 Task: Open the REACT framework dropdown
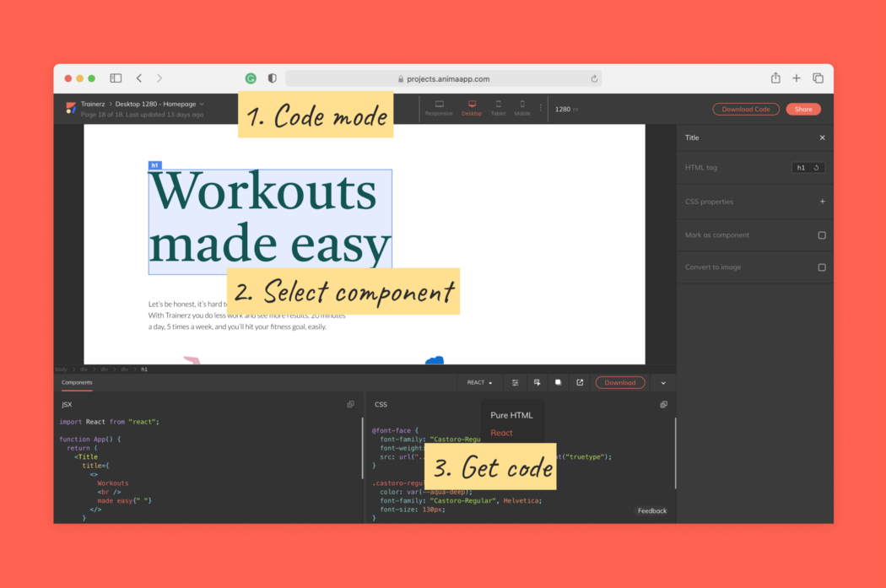coord(479,382)
